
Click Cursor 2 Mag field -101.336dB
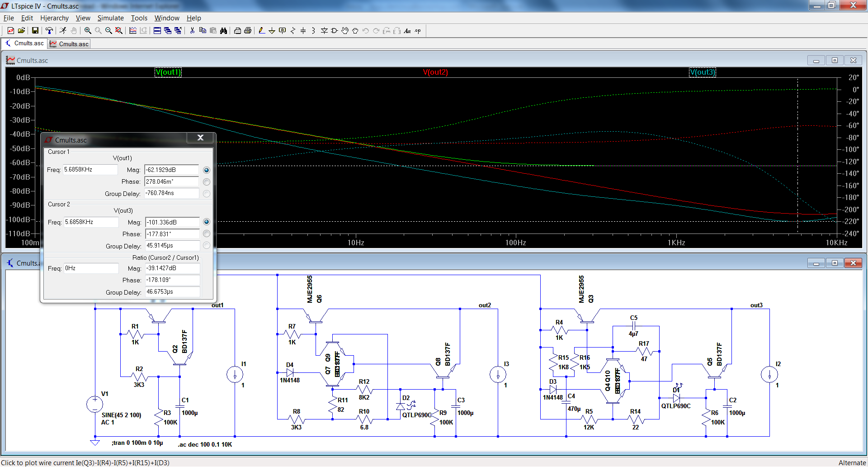point(172,222)
